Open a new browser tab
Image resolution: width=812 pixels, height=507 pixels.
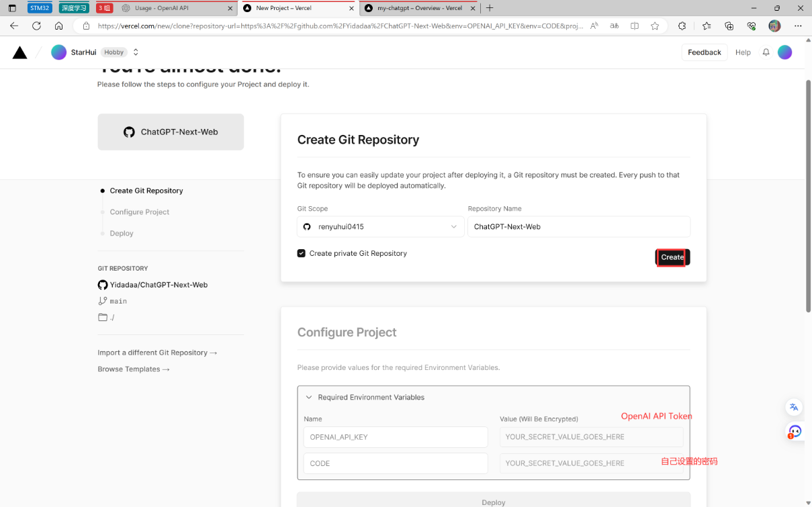(x=490, y=8)
